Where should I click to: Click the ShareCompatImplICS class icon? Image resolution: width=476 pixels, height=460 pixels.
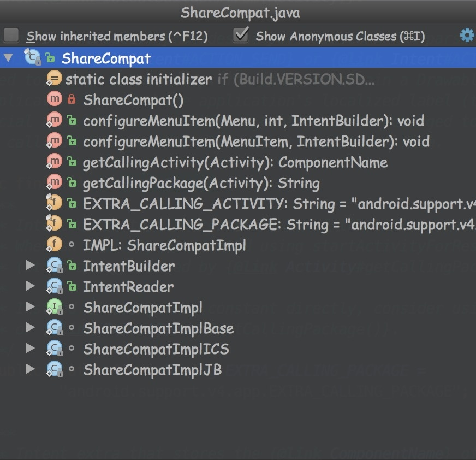[55, 348]
